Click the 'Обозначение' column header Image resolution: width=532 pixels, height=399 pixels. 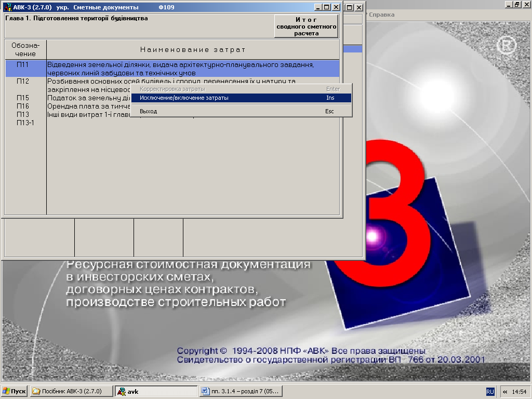25,49
